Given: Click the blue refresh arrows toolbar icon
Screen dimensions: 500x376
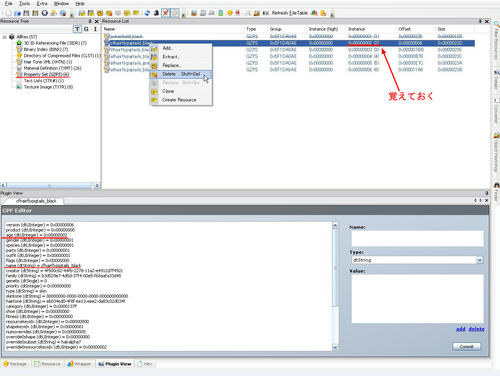Looking at the screenshot, I should click(x=147, y=13).
